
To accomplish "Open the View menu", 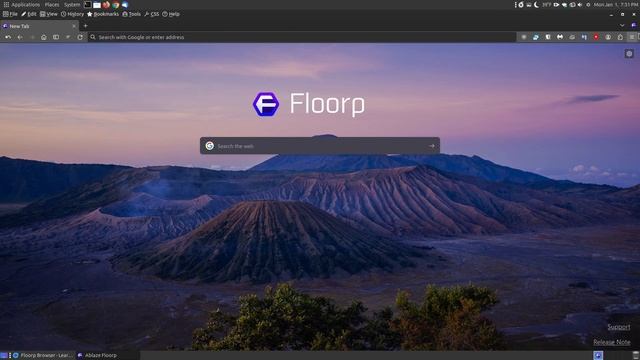I will point(49,14).
